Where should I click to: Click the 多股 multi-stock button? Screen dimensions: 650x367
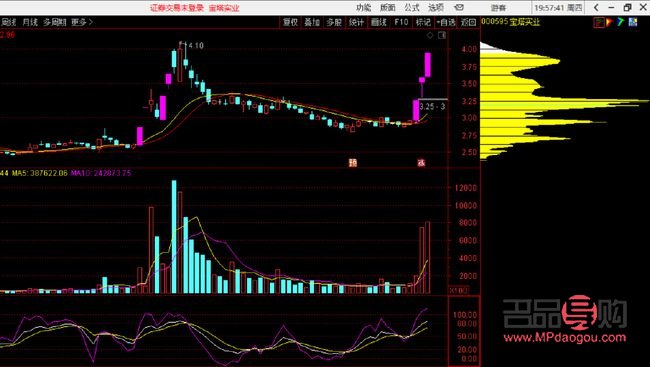(x=334, y=22)
